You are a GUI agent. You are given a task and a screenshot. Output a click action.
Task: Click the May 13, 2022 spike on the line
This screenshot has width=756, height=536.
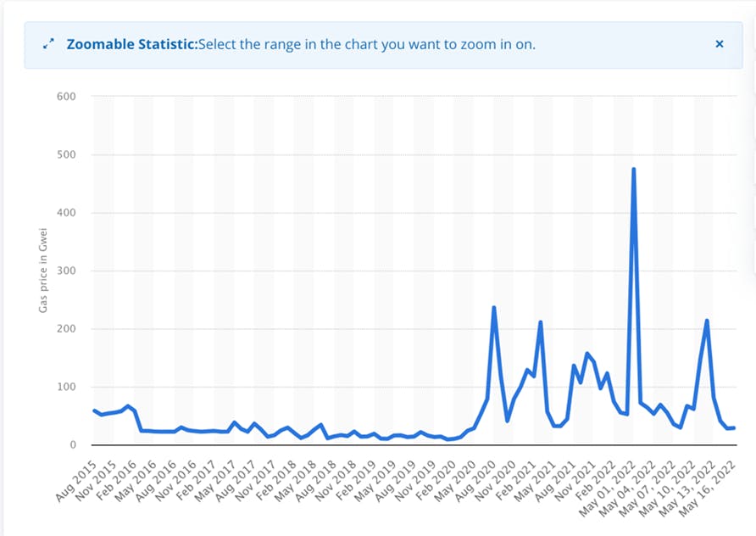tap(707, 321)
